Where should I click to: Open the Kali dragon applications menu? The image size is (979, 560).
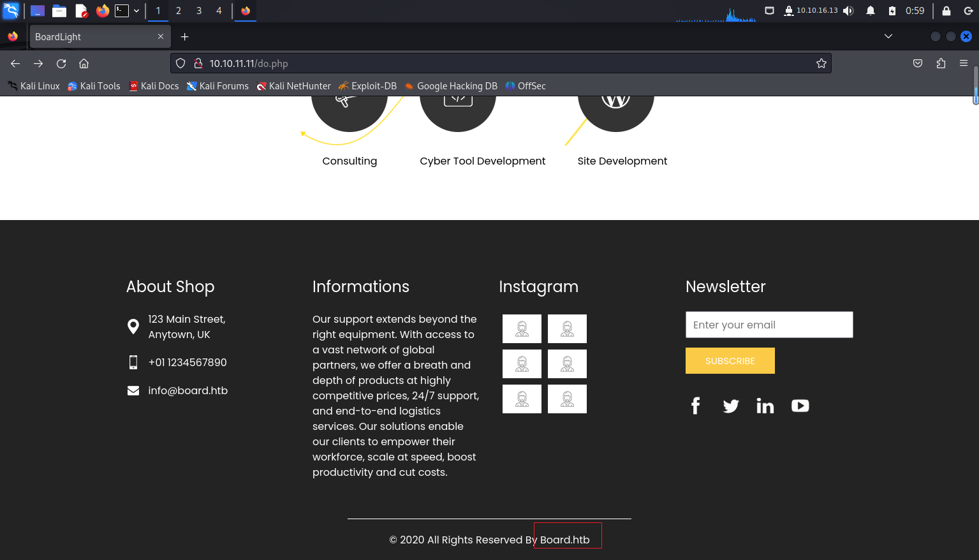pos(11,10)
